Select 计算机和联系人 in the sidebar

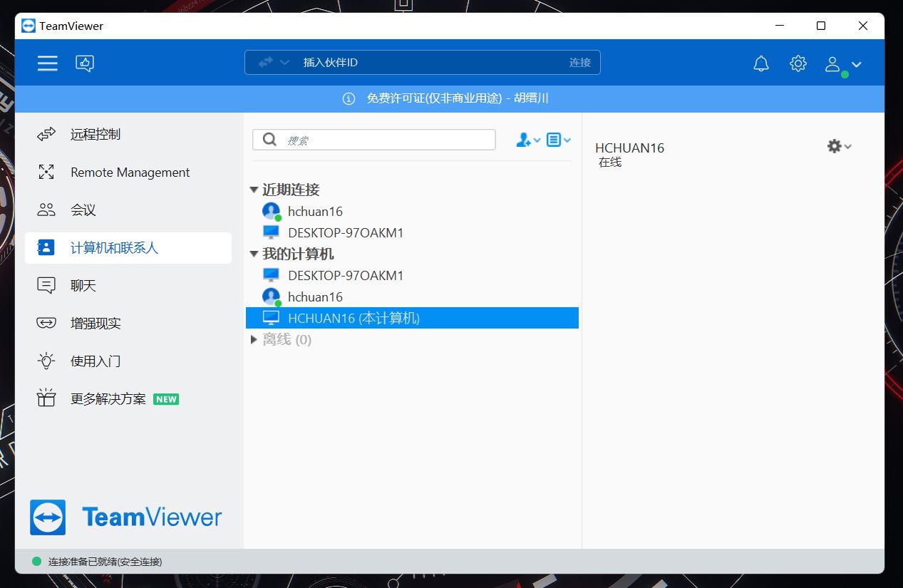coord(128,248)
